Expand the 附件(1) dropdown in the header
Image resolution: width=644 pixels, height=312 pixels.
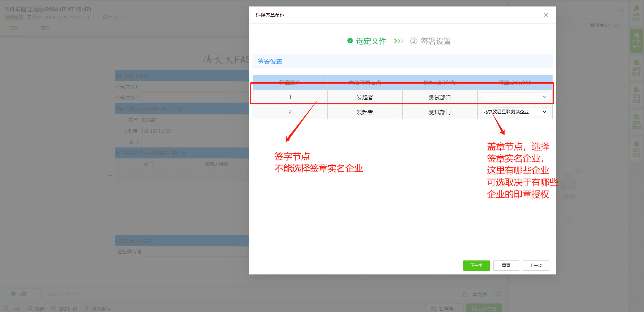(114, 17)
